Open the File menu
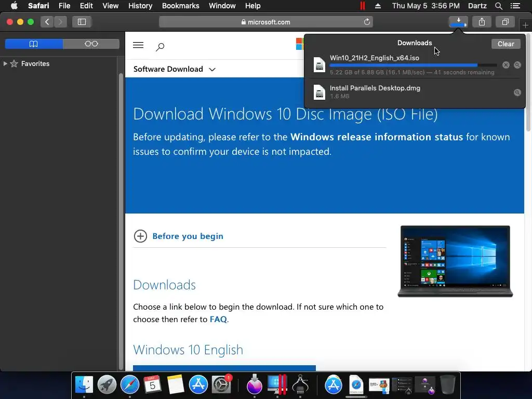The height and width of the screenshot is (399, 532). coord(64,6)
